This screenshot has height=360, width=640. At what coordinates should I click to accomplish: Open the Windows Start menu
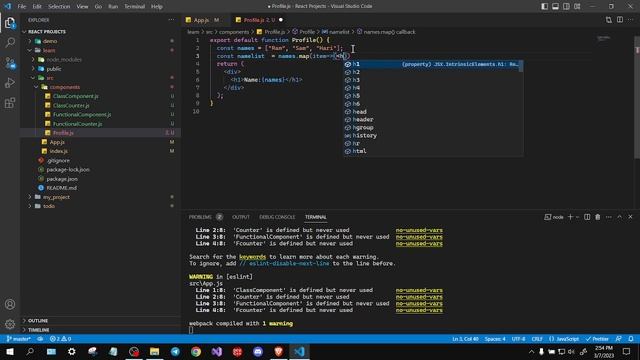(x=10, y=351)
